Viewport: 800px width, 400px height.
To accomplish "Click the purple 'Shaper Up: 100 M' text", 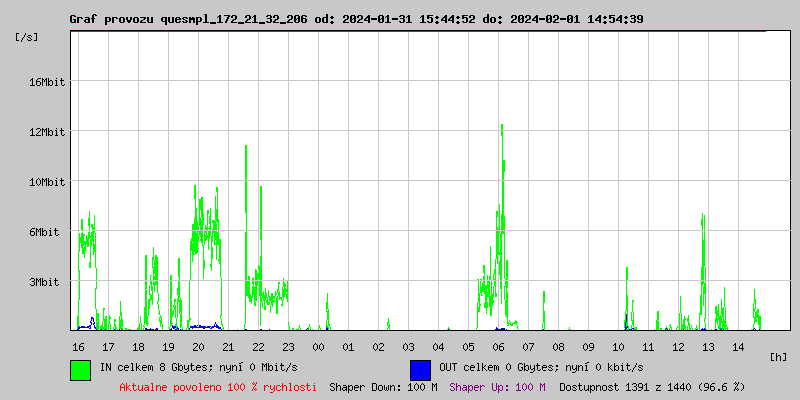I will pos(497,387).
